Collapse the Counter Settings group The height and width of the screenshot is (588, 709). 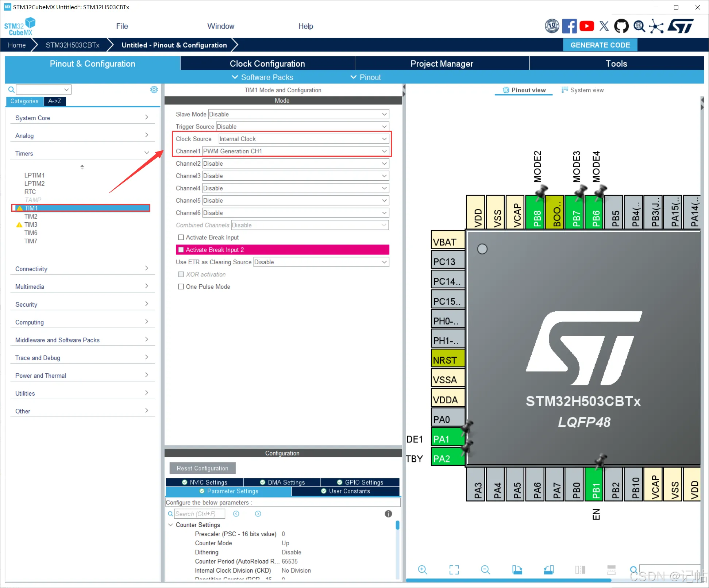(170, 525)
